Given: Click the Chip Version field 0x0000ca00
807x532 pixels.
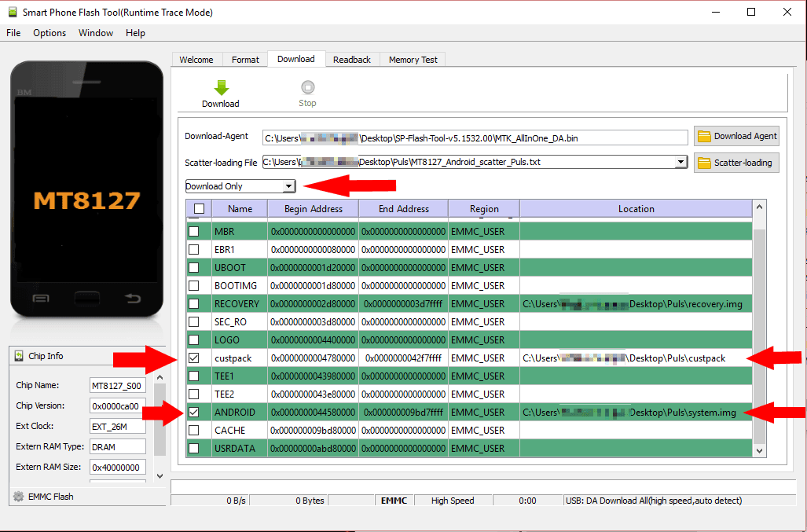Looking at the screenshot, I should (117, 406).
